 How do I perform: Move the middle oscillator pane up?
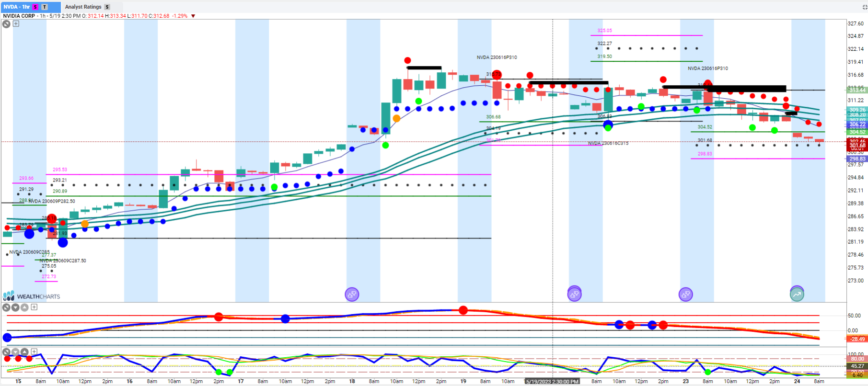coord(24,307)
